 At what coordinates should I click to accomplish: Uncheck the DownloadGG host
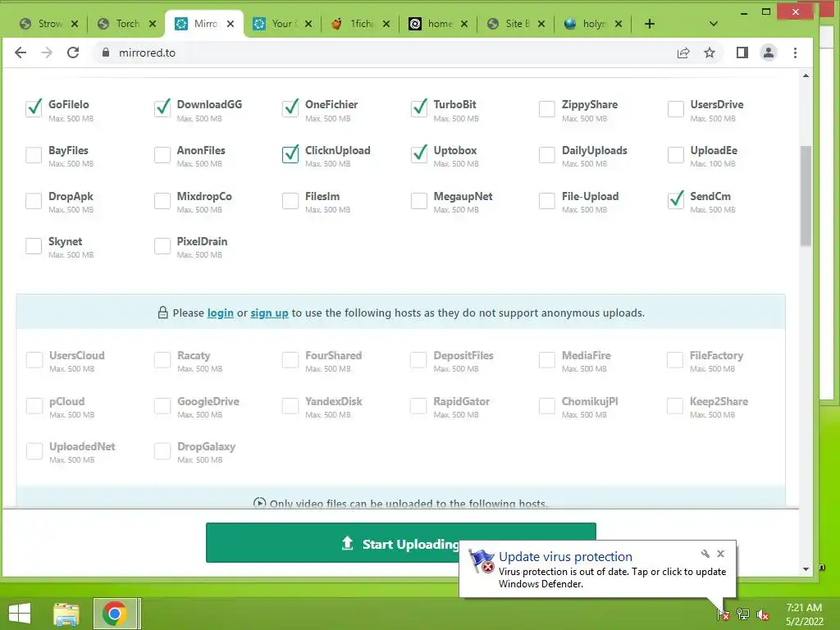162,108
